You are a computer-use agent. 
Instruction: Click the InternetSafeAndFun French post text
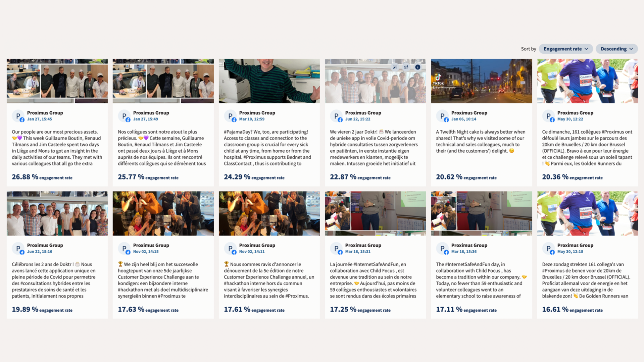click(373, 280)
